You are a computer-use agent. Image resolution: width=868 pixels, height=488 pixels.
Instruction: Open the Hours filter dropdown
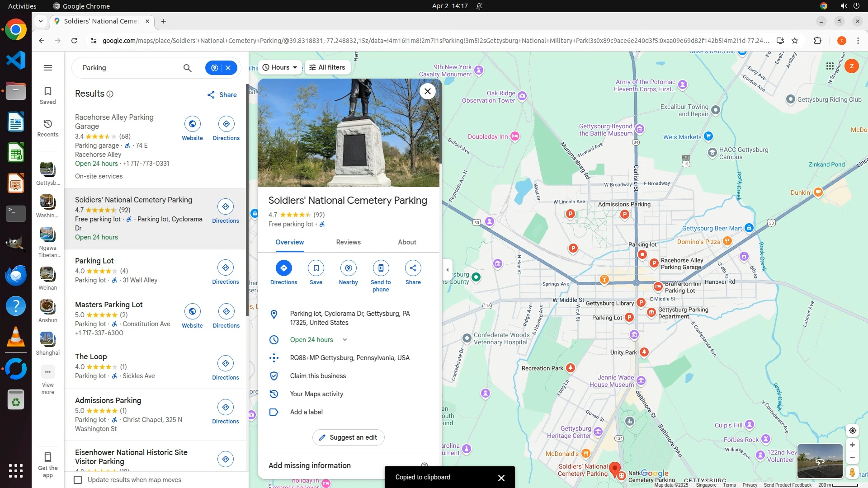point(280,67)
